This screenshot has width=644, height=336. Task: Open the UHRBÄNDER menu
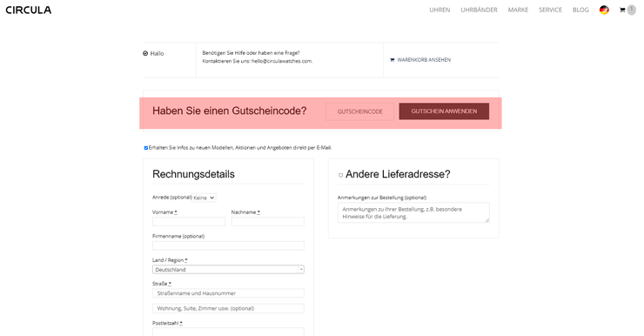click(x=479, y=10)
